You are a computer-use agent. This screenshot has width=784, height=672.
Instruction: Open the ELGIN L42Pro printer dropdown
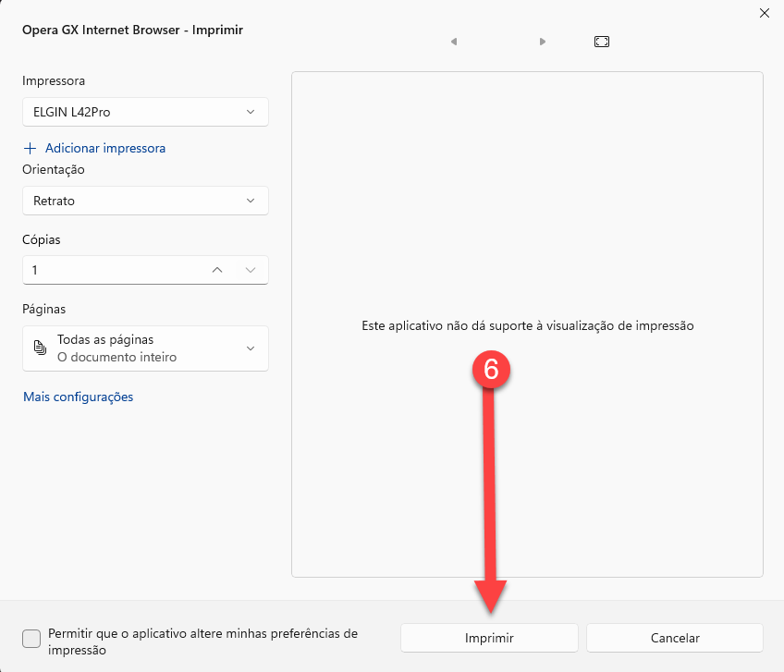(x=145, y=112)
